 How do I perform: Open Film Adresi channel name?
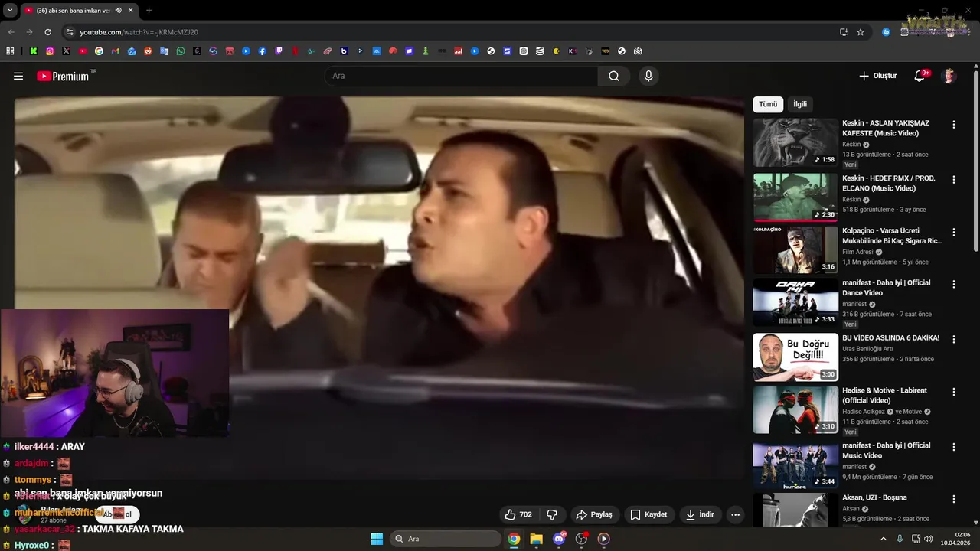tap(857, 252)
